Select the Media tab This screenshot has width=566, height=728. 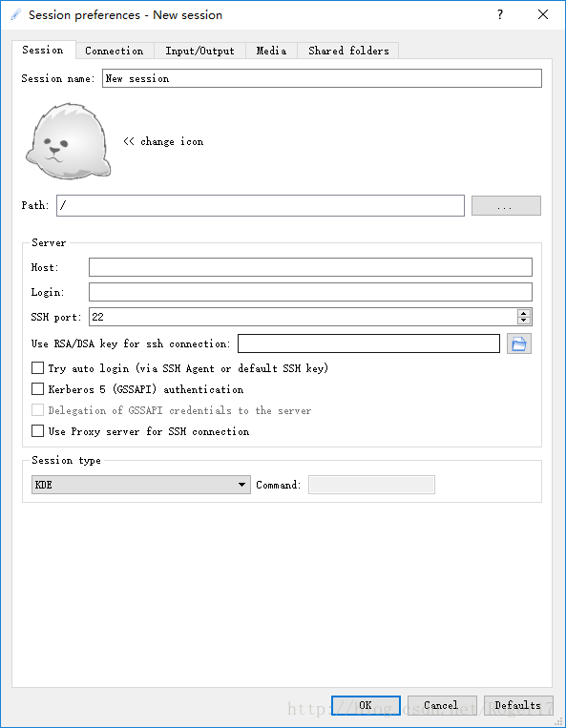click(x=271, y=51)
